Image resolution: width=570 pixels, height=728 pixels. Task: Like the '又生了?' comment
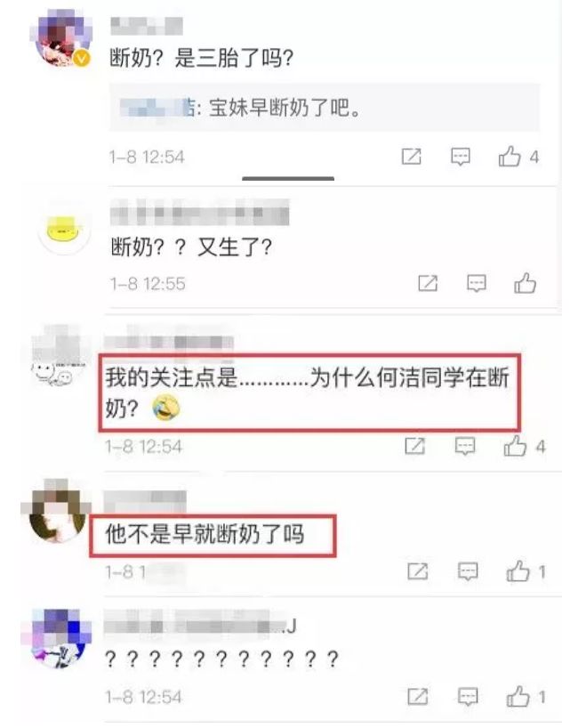(525, 283)
